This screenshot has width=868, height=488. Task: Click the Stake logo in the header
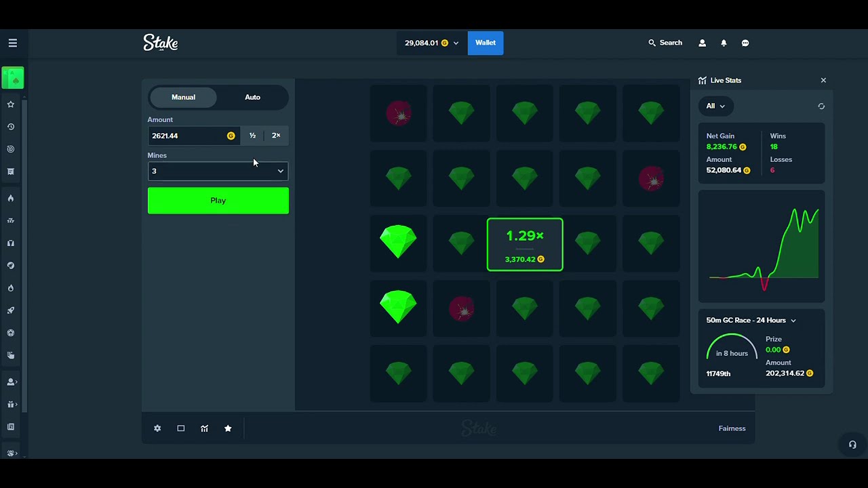click(x=161, y=43)
